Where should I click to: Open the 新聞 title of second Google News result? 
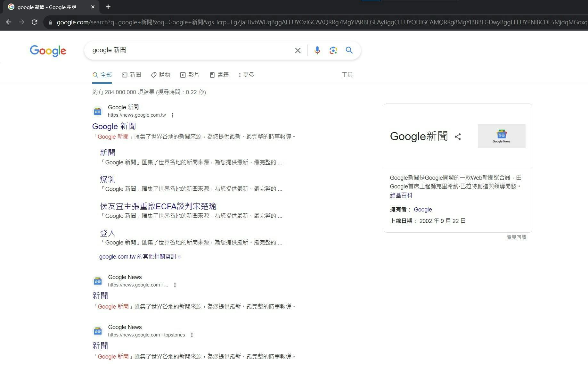click(100, 295)
